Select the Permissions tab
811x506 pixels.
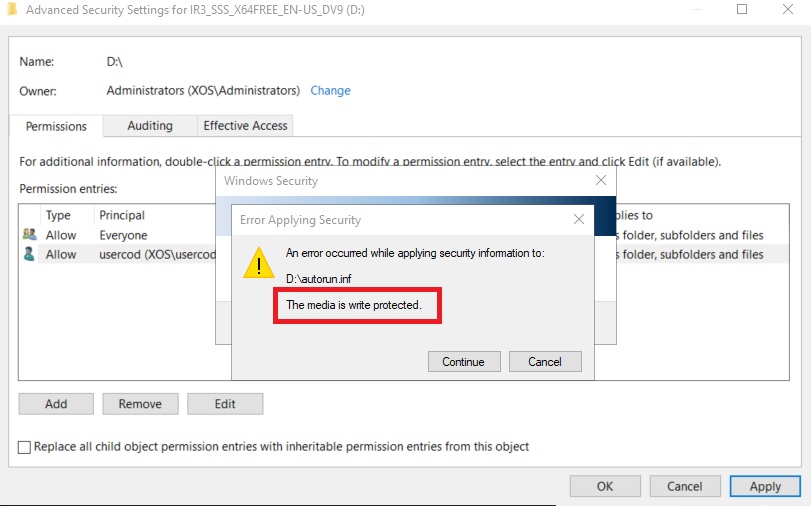(x=56, y=127)
